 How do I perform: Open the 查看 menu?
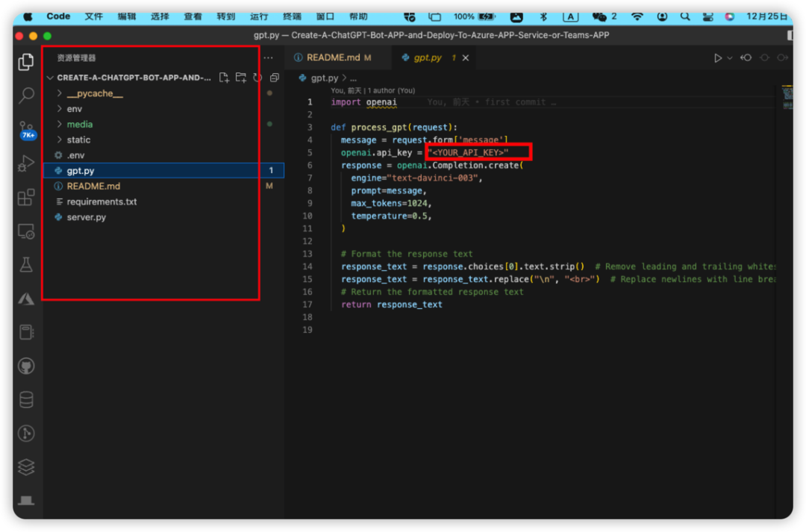tap(193, 16)
